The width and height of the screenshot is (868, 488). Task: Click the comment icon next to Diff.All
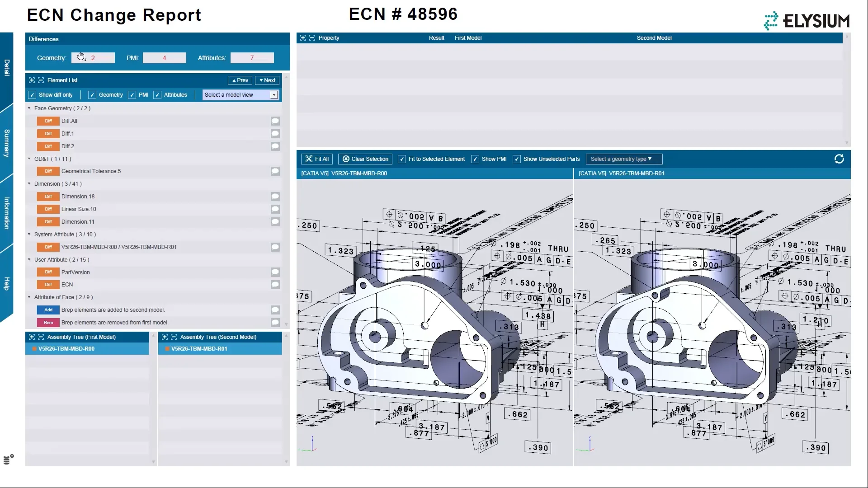[x=275, y=121]
